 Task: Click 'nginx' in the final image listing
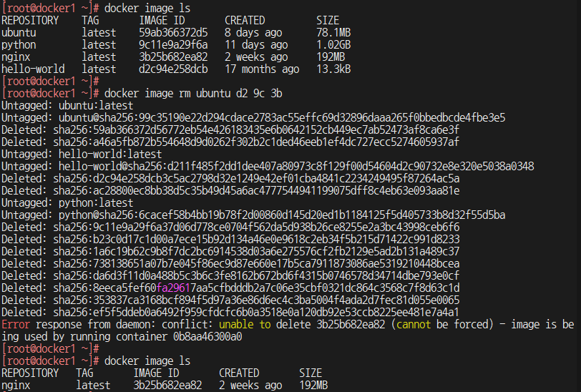(x=16, y=386)
